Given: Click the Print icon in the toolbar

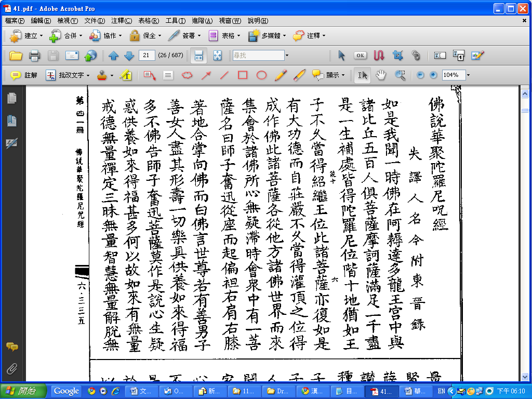Looking at the screenshot, I should click(x=34, y=56).
